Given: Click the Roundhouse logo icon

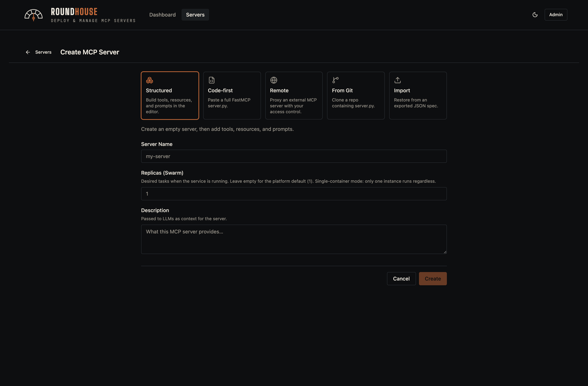Looking at the screenshot, I should 34,15.
